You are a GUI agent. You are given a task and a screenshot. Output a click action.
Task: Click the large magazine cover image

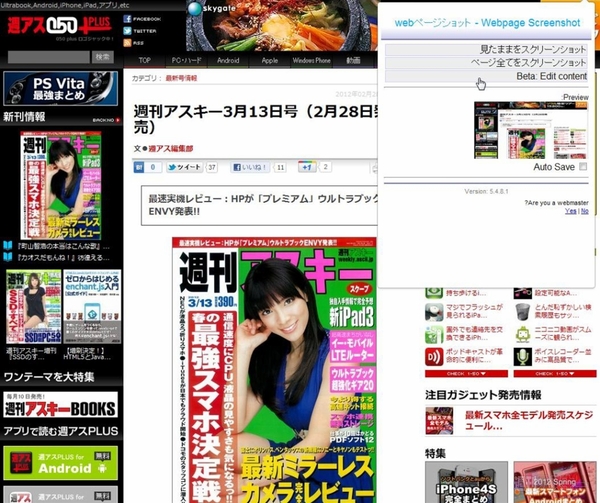click(x=274, y=370)
